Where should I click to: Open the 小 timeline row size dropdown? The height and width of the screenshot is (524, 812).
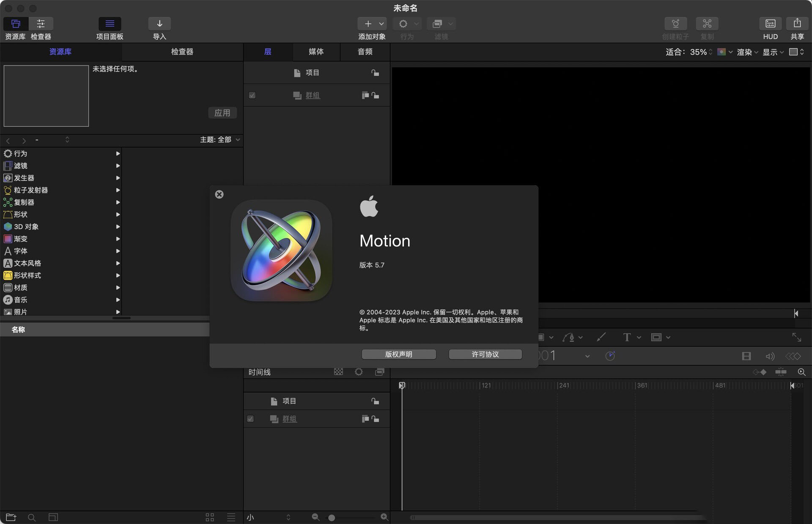pyautogui.click(x=269, y=517)
